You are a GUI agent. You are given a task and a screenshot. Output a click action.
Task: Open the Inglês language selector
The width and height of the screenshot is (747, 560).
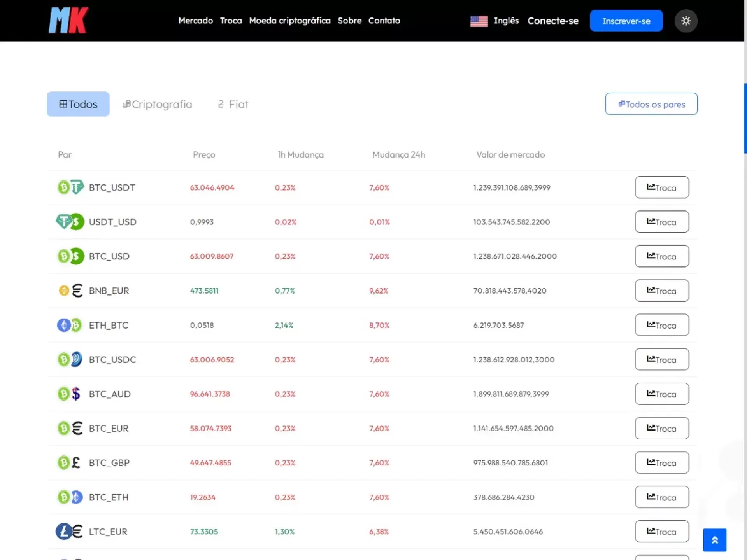coord(506,21)
